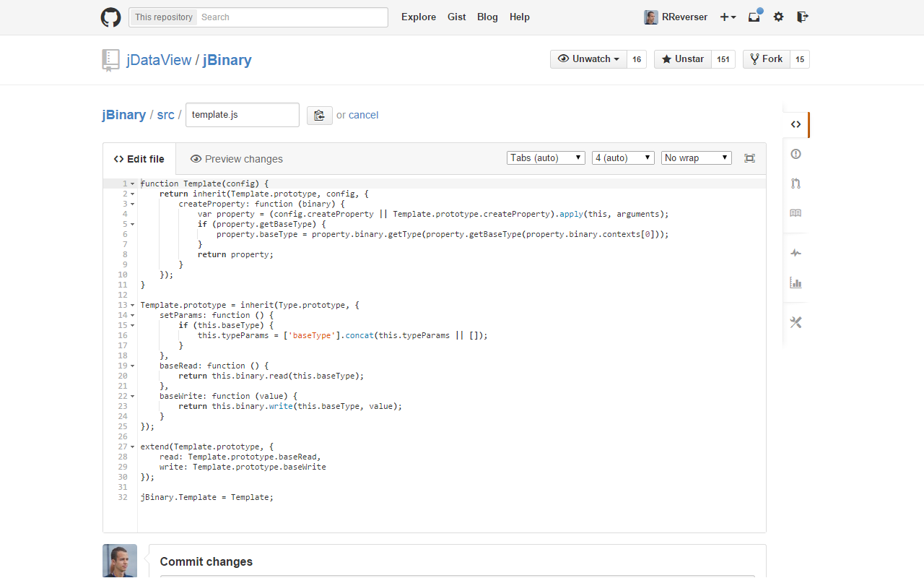Open the 4 (auto) indent size dropdown
This screenshot has height=578, width=924.
pyautogui.click(x=623, y=158)
